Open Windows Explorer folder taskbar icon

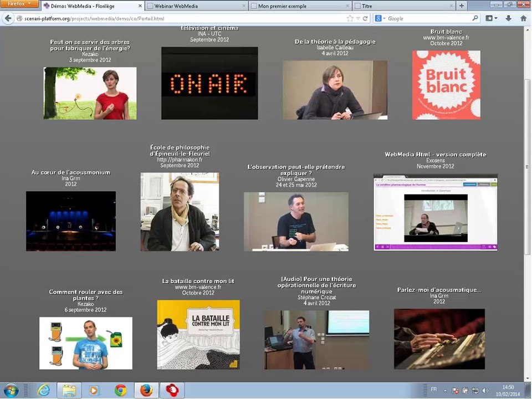pos(69,391)
